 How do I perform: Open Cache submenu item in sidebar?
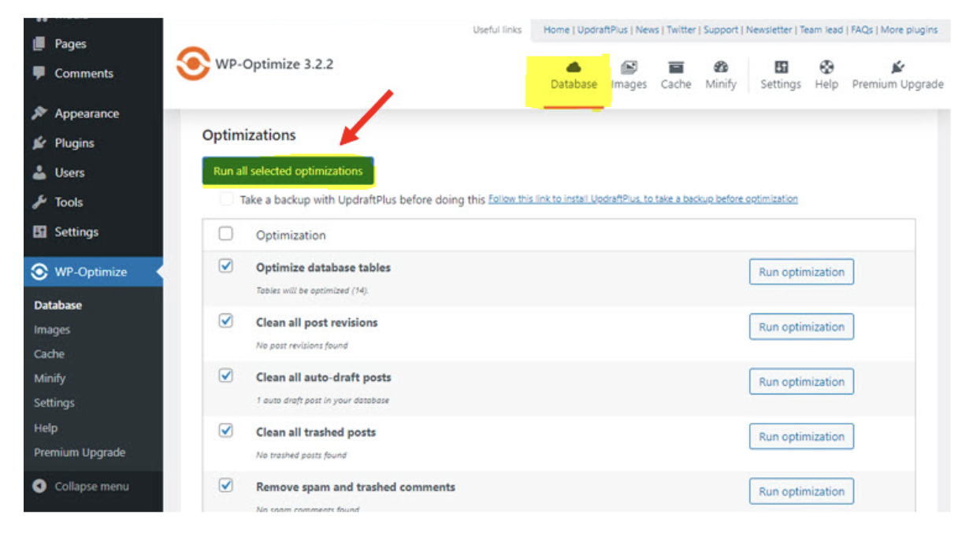49,354
